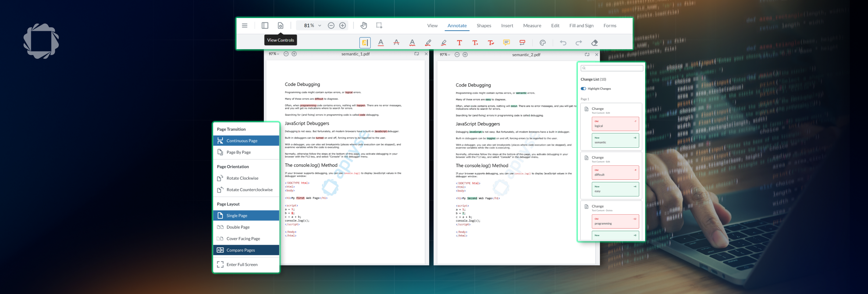
Task: Switch to the Measure tab
Action: (532, 25)
